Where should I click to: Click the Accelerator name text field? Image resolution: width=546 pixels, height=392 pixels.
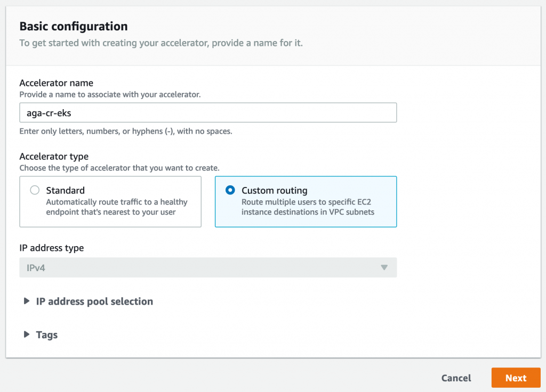click(208, 113)
